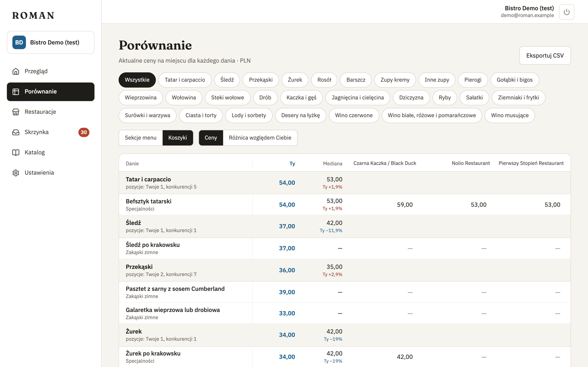Open Ustawienia in the sidebar
The height and width of the screenshot is (367, 588).
point(51,173)
